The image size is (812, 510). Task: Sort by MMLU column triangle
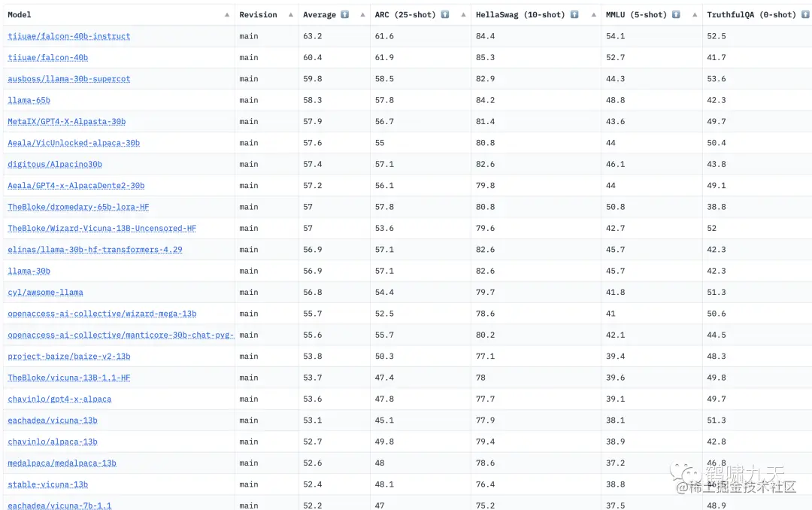click(695, 14)
